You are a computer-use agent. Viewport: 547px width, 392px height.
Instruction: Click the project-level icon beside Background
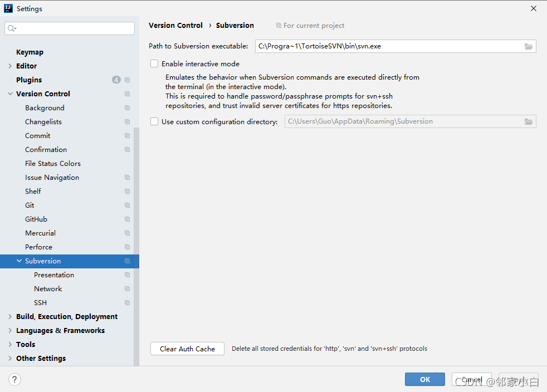click(x=128, y=108)
